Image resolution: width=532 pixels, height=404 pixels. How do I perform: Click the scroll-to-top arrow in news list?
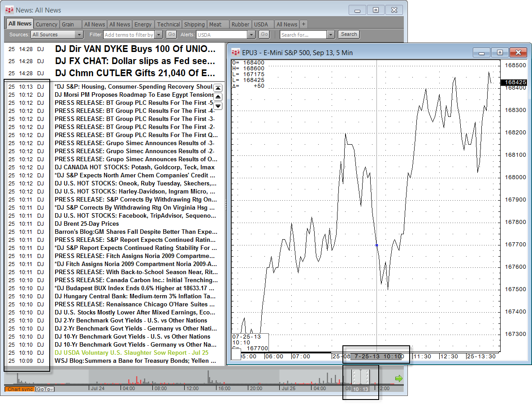pyautogui.click(x=218, y=88)
